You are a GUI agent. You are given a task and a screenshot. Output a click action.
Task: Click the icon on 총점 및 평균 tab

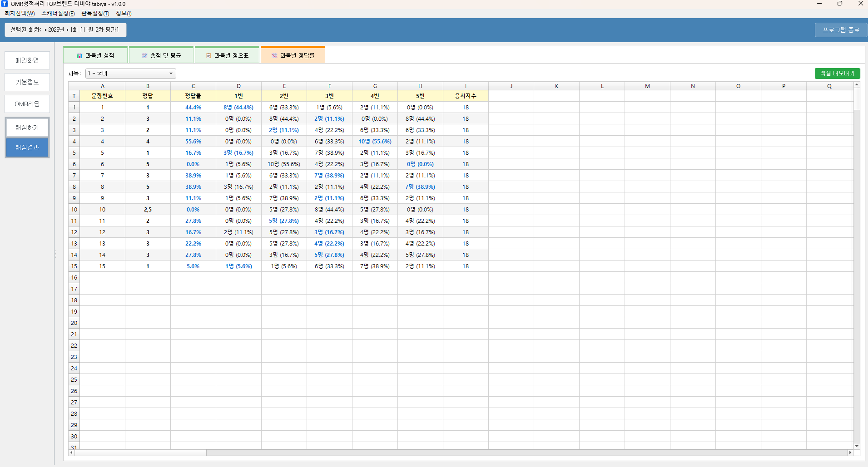coord(144,56)
